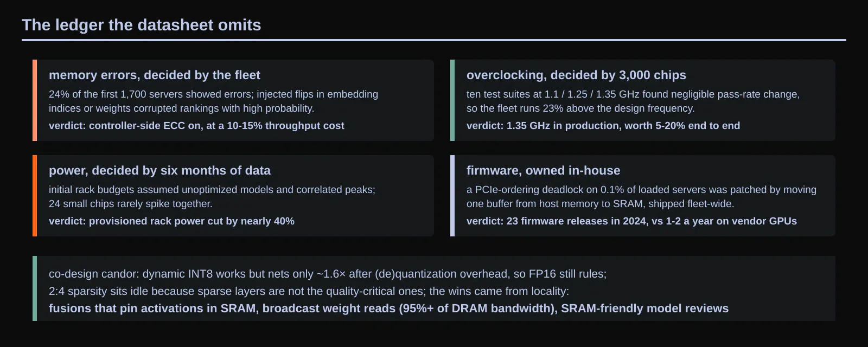Click the 'The ledger the datasheet omits' heading
This screenshot has width=868, height=347.
point(141,25)
